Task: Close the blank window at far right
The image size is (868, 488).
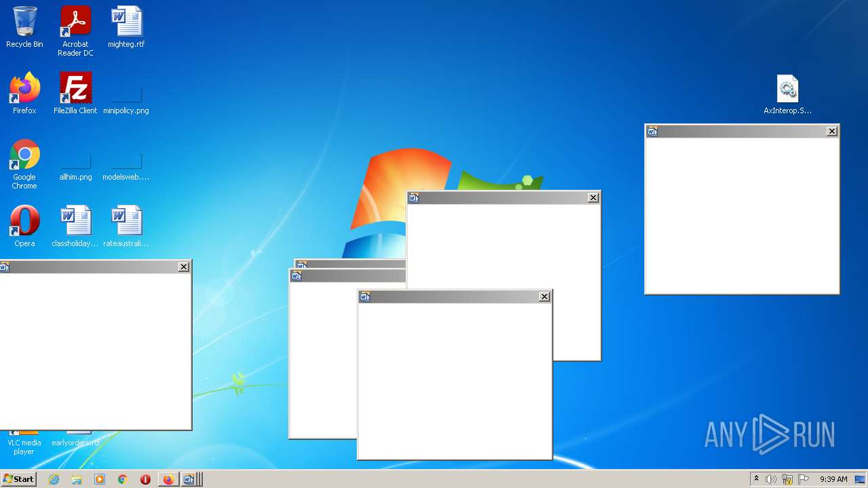Action: pyautogui.click(x=832, y=131)
